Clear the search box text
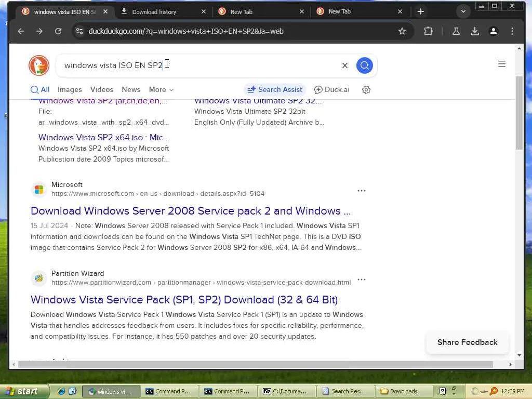Image resolution: width=532 pixels, height=399 pixels. click(345, 65)
